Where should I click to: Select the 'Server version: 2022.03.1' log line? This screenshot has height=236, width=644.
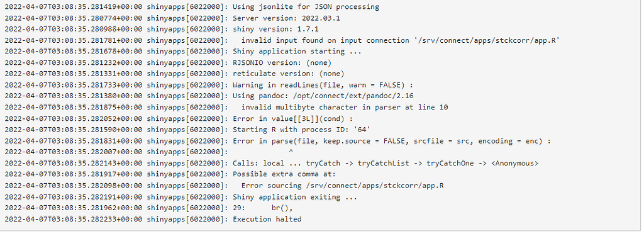[x=172, y=18]
